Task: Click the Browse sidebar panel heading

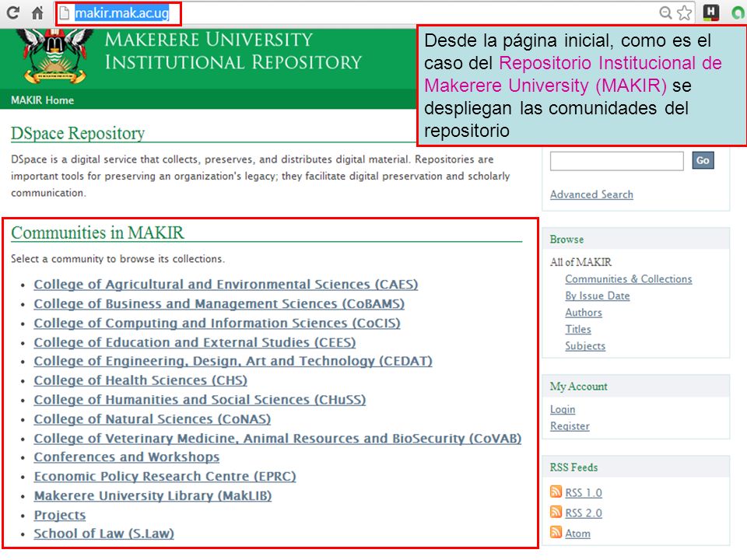Action: (x=567, y=239)
